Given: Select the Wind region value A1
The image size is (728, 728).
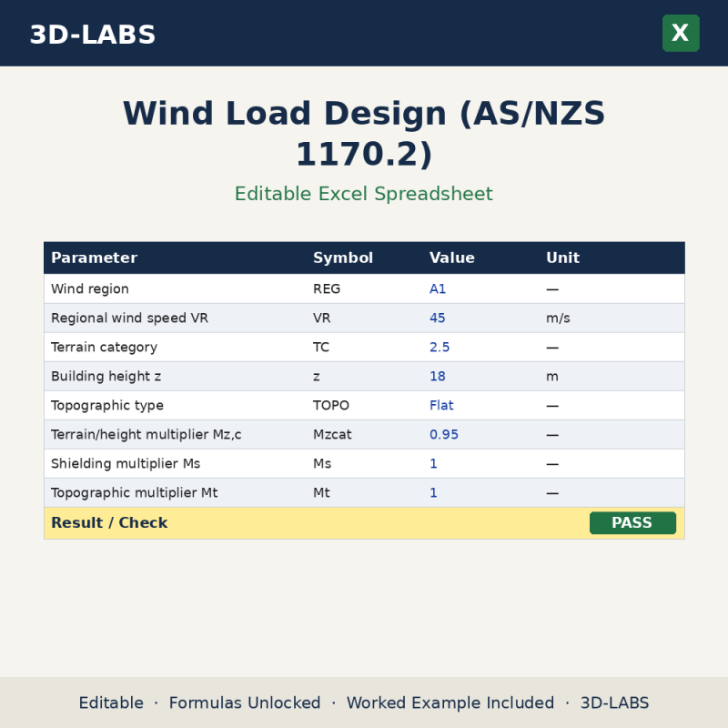Looking at the screenshot, I should (x=438, y=288).
